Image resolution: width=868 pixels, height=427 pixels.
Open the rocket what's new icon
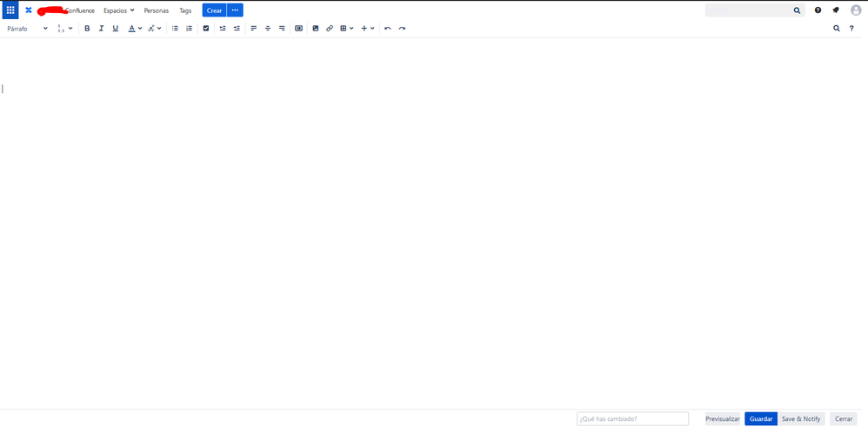836,10
